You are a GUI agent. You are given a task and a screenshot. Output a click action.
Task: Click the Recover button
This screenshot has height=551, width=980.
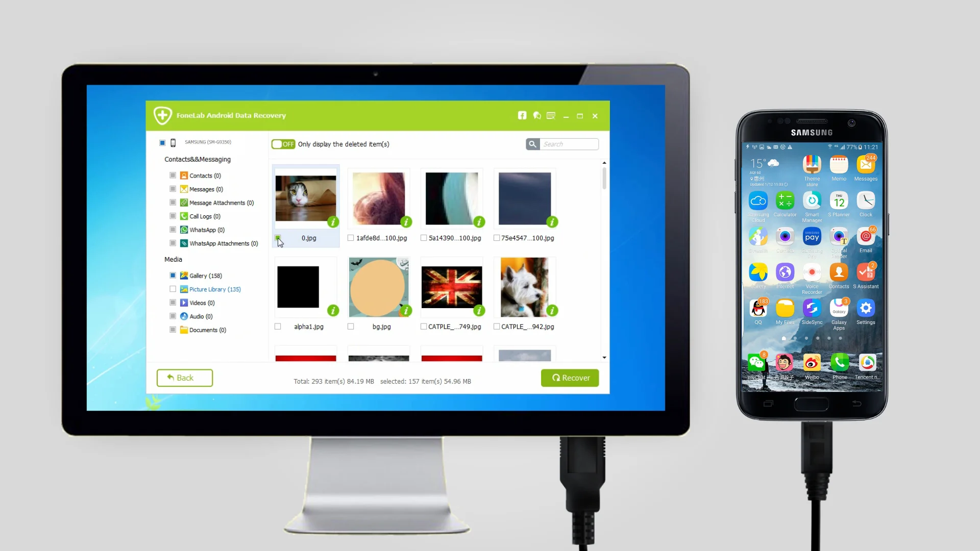[x=570, y=378]
